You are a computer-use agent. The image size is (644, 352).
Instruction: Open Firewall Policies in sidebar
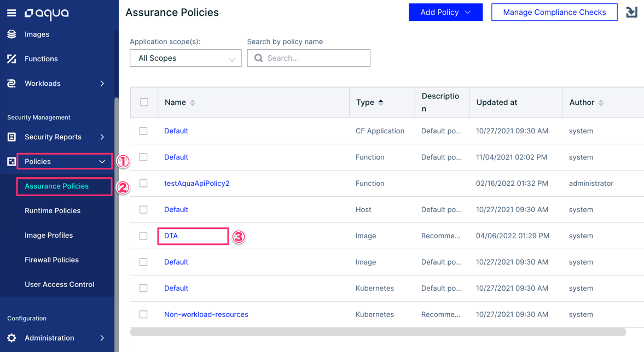coord(51,260)
